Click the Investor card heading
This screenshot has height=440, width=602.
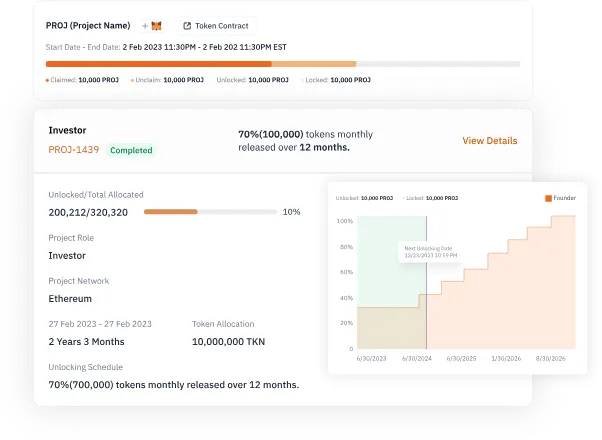pyautogui.click(x=67, y=130)
